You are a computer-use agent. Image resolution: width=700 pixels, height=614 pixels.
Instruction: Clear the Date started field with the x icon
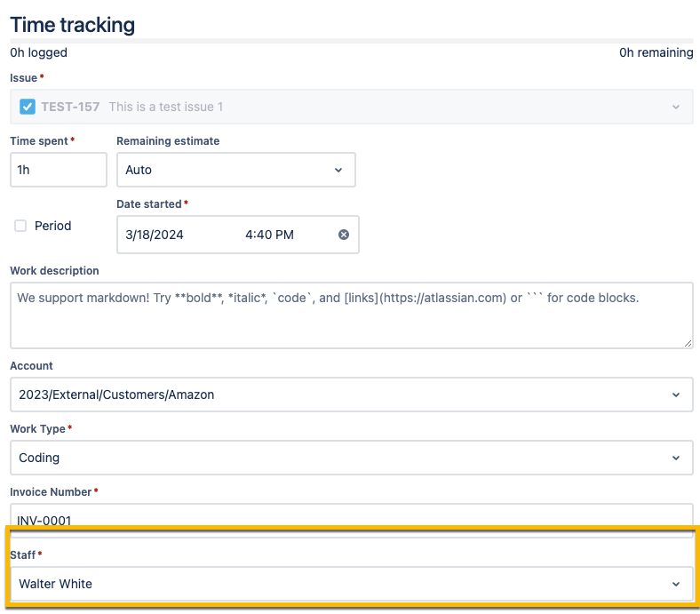(343, 235)
